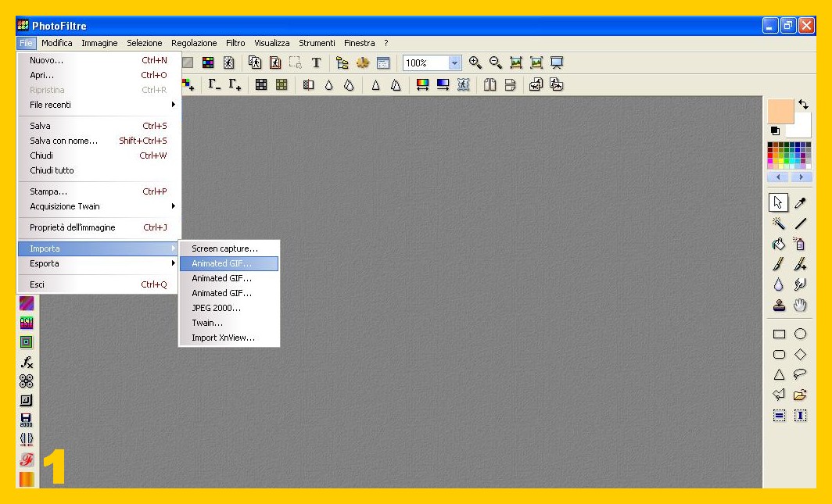
Task: Select the Lasso selection shape
Action: (800, 374)
